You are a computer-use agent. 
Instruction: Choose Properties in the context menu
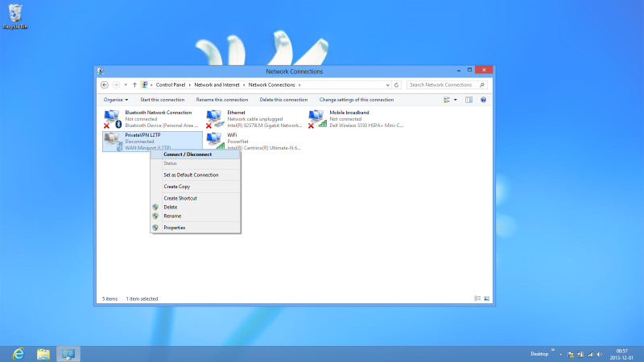(x=175, y=228)
